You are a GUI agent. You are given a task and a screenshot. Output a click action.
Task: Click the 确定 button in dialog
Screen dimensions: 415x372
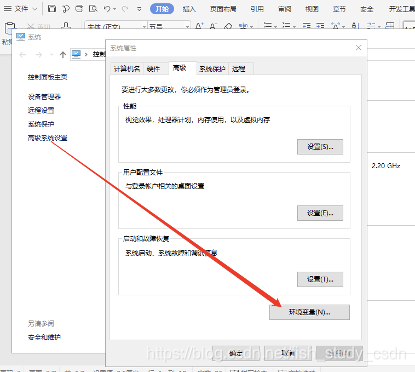tap(236, 353)
